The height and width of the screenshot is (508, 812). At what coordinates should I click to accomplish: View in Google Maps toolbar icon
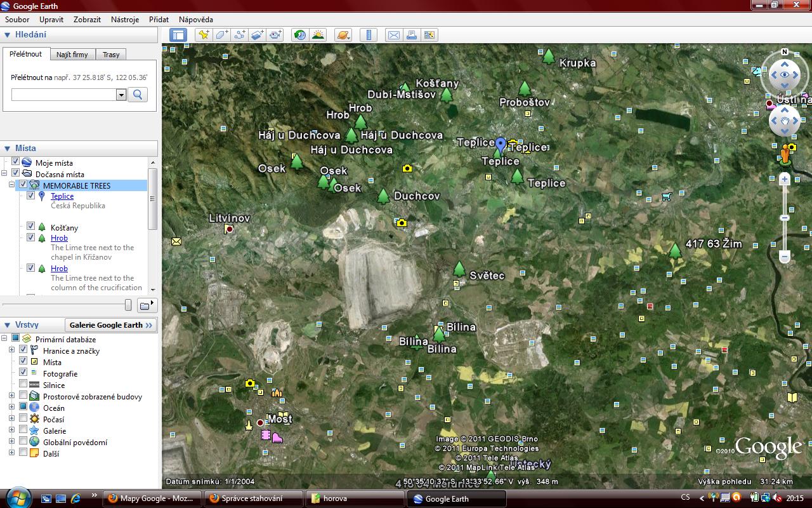429,36
